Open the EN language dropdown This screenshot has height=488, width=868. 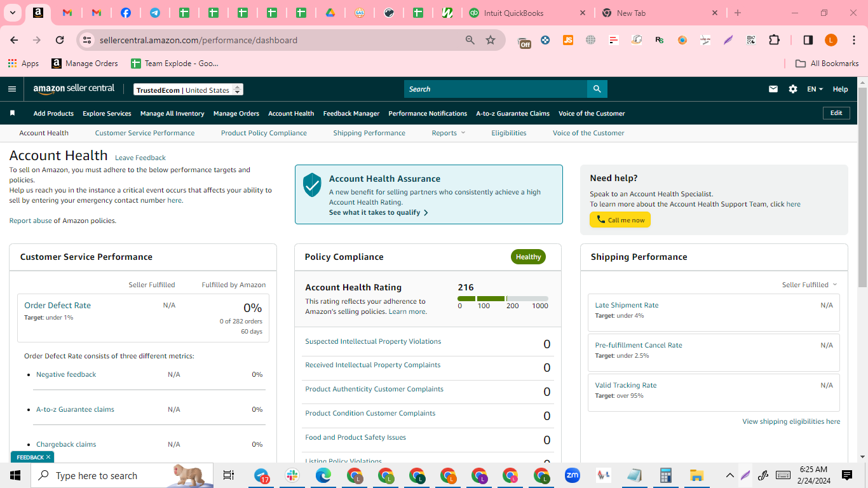(815, 89)
